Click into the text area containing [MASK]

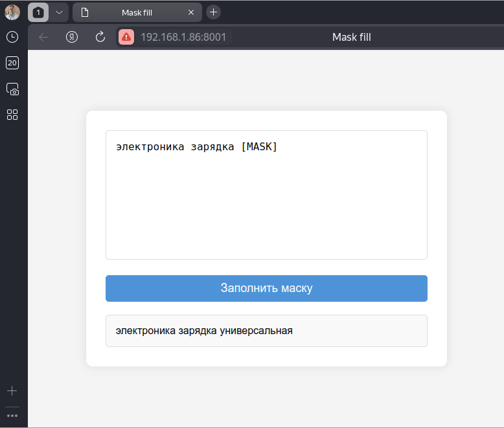click(266, 194)
